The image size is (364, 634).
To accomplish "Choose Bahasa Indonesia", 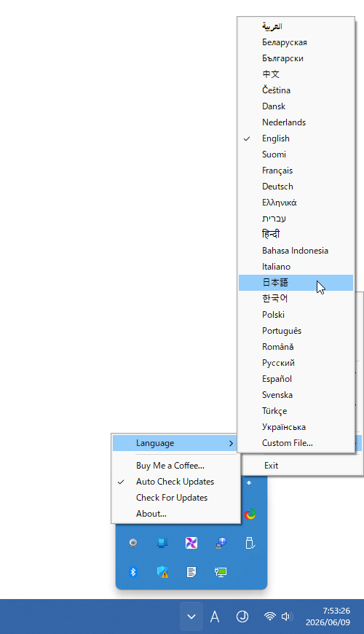I will point(296,251).
